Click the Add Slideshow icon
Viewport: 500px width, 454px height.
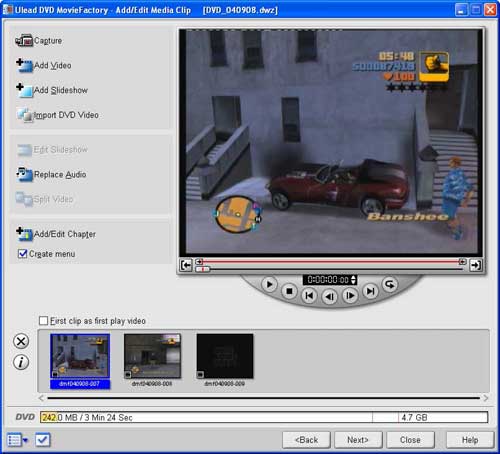25,90
